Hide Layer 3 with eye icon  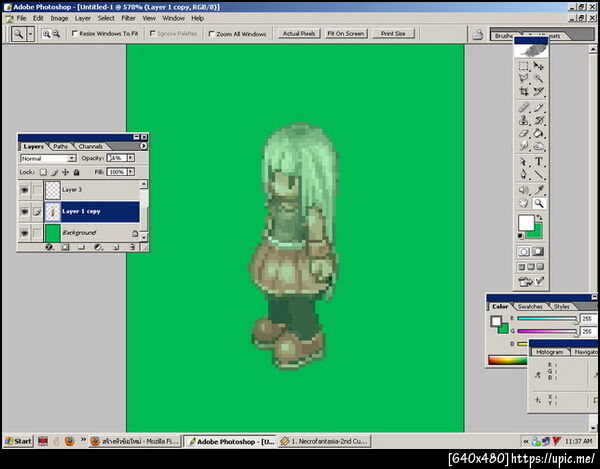[x=24, y=190]
